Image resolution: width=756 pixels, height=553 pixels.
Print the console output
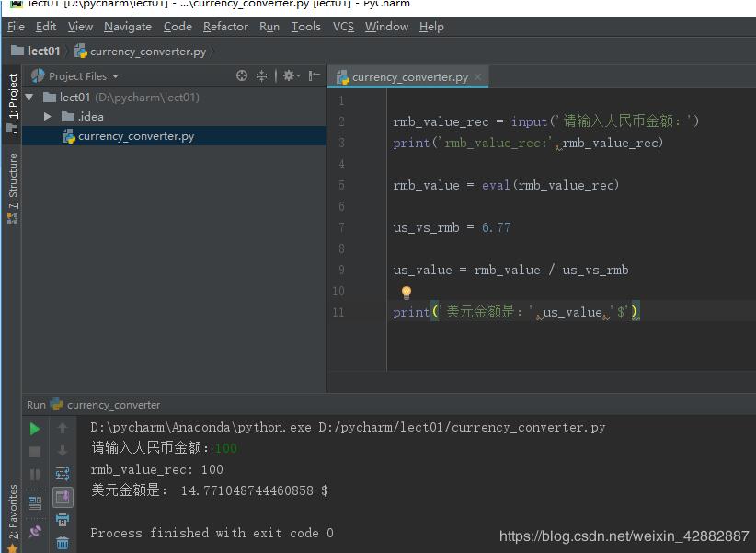pyautogui.click(x=63, y=519)
